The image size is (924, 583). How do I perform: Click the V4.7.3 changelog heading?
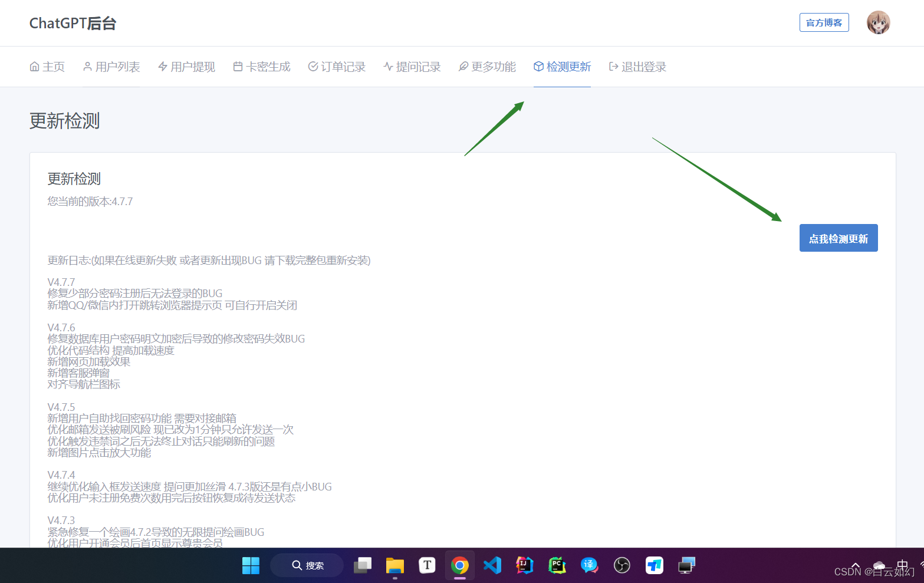pos(61,520)
